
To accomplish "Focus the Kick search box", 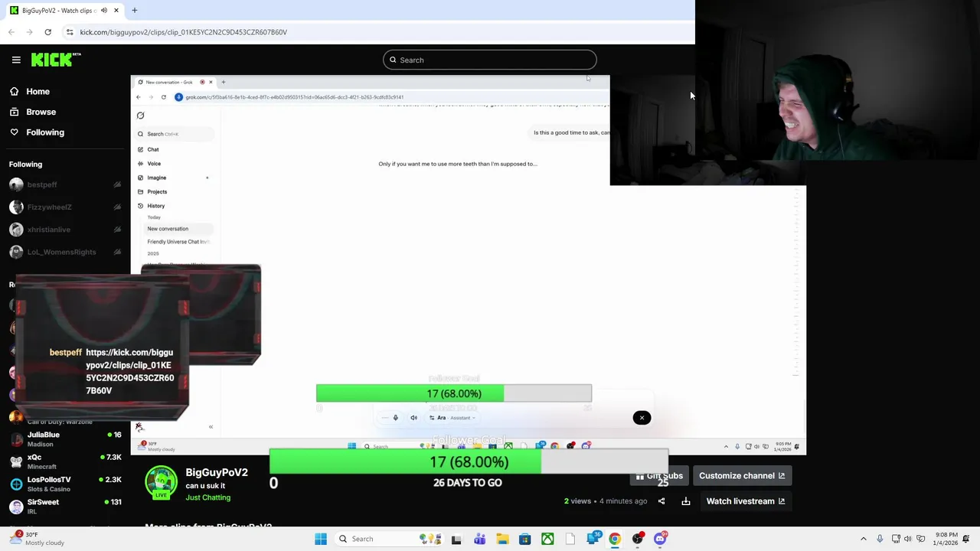I will (489, 60).
